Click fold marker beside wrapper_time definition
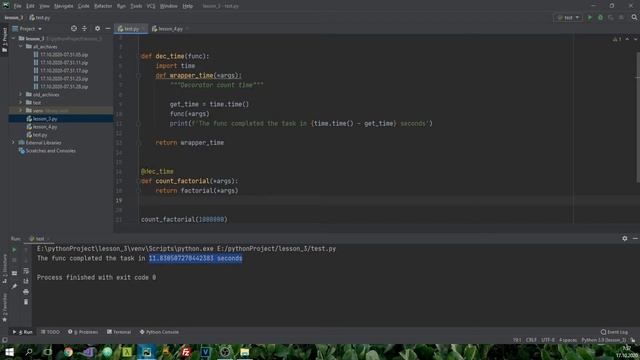Image resolution: width=640 pixels, height=360 pixels. click(x=138, y=76)
